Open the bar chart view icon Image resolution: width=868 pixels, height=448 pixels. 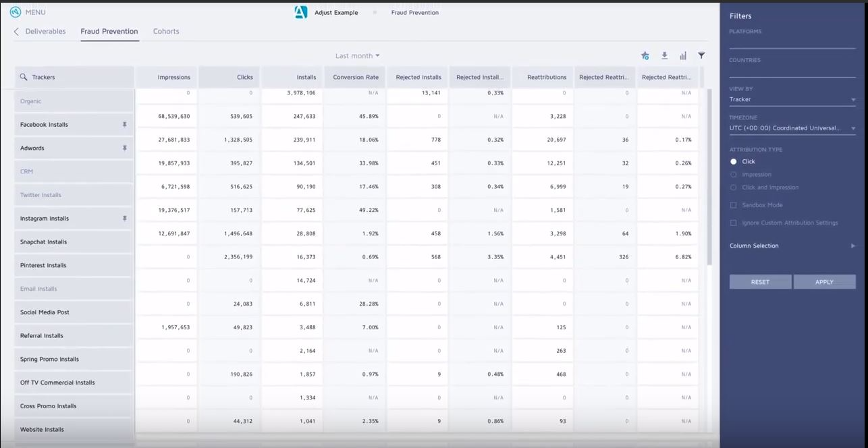click(683, 56)
